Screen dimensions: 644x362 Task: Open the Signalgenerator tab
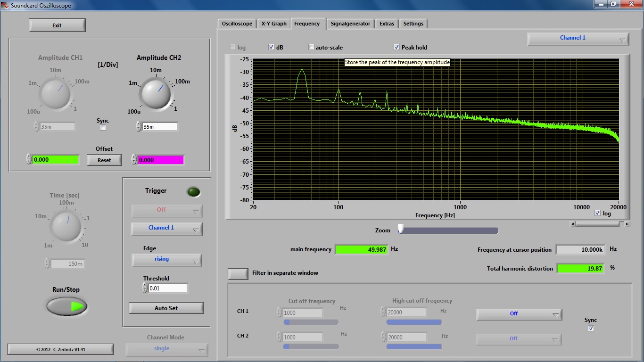[350, 24]
